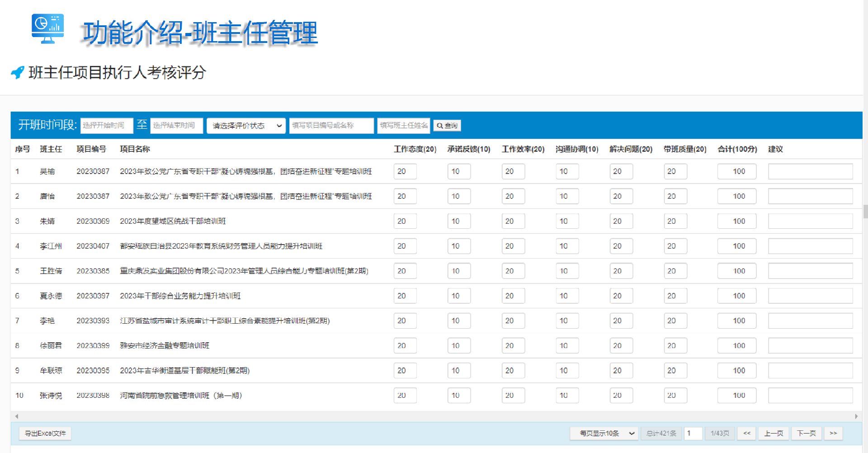Go to previous page via 上一页

tap(774, 433)
